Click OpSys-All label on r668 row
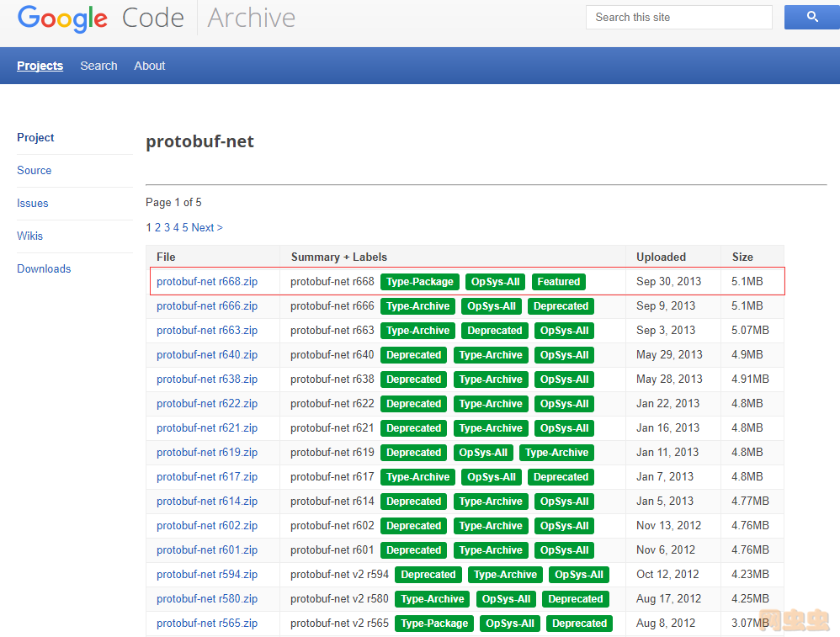 495,282
